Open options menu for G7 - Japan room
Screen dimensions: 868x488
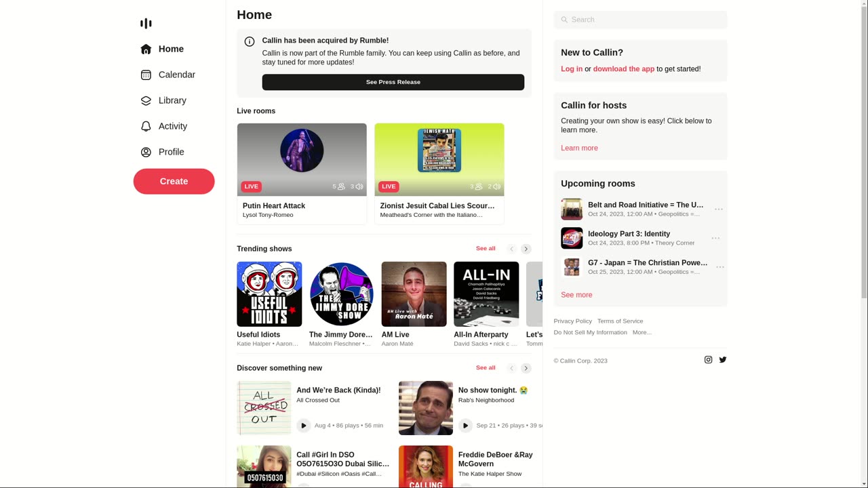[720, 267]
